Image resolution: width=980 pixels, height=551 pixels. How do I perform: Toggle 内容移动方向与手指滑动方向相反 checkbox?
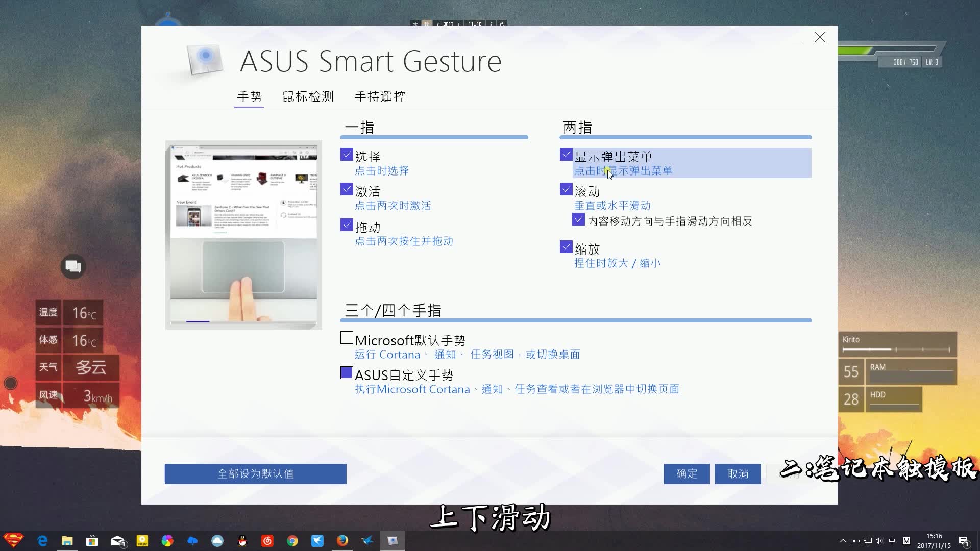point(578,220)
